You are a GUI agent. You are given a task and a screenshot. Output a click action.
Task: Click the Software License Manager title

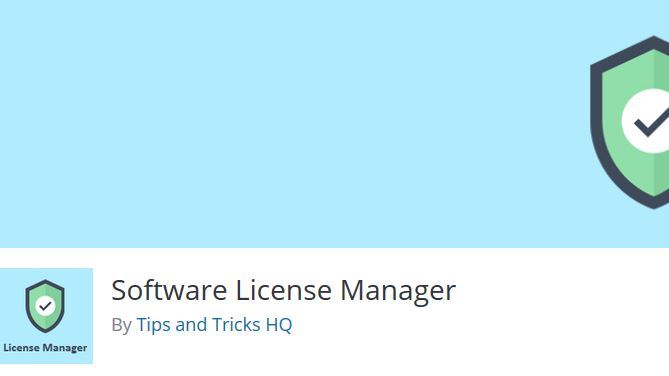tap(284, 291)
